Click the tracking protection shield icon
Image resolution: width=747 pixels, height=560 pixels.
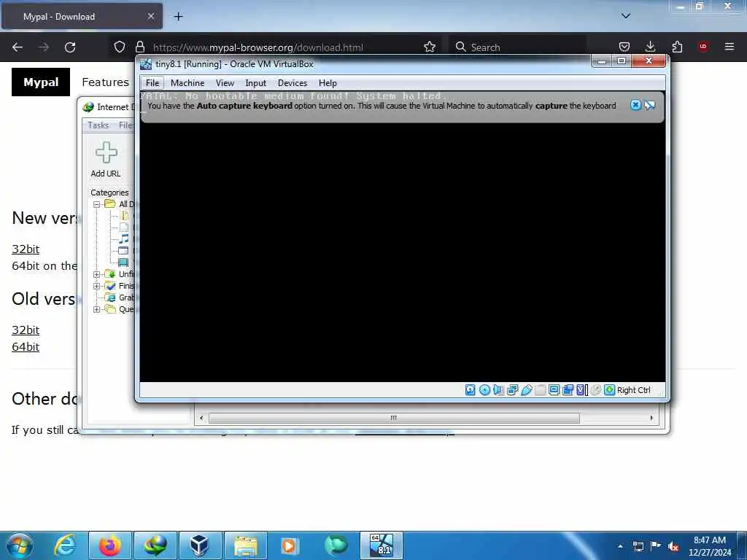[120, 47]
